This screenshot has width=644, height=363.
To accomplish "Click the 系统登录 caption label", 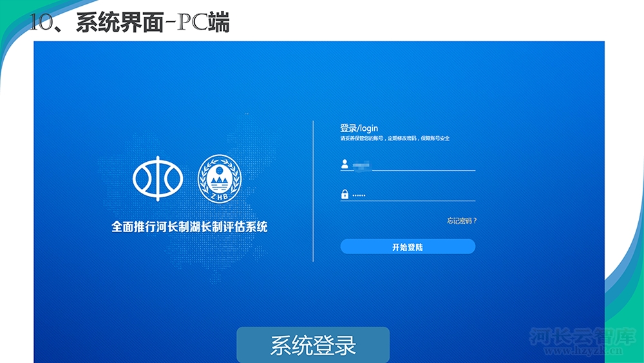I will [313, 345].
